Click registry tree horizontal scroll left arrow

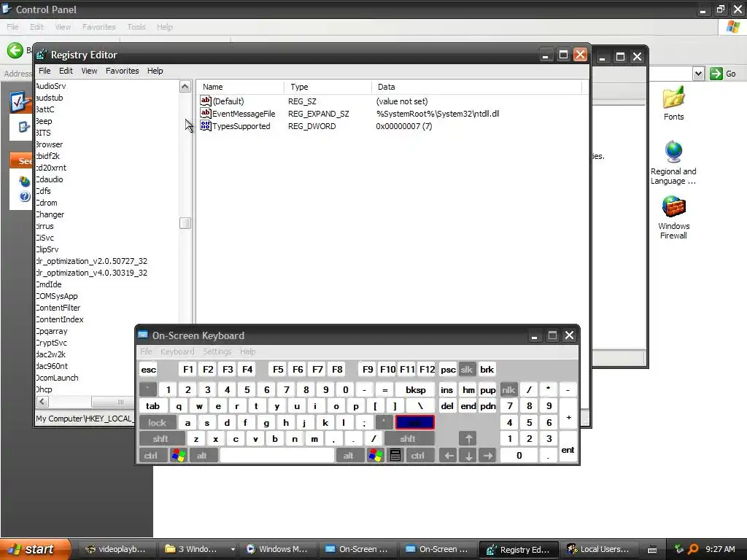[42, 402]
